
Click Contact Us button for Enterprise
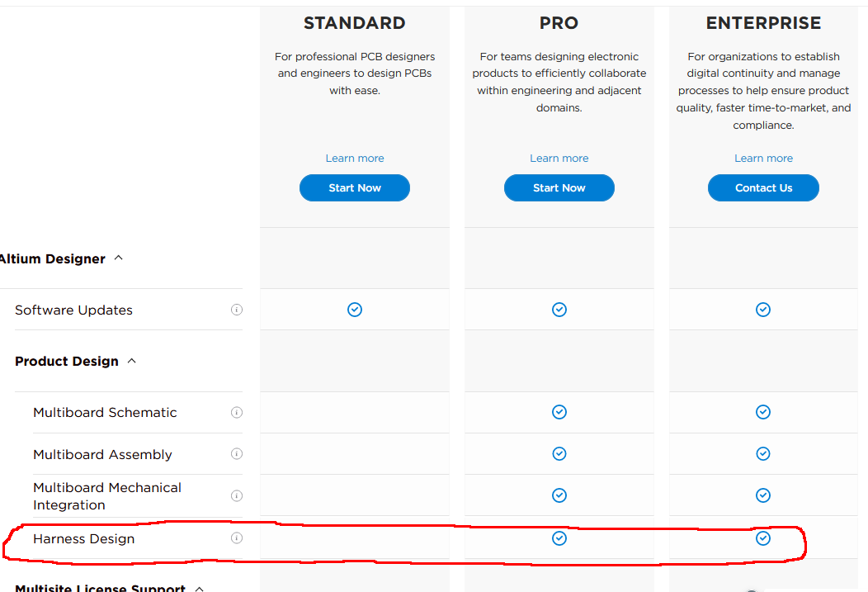[763, 187]
